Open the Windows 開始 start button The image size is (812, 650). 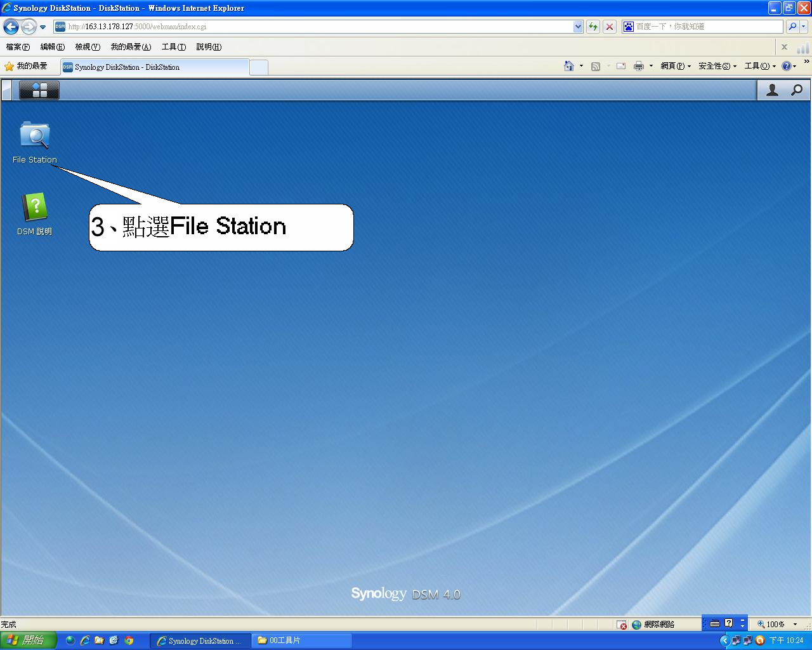(x=29, y=640)
